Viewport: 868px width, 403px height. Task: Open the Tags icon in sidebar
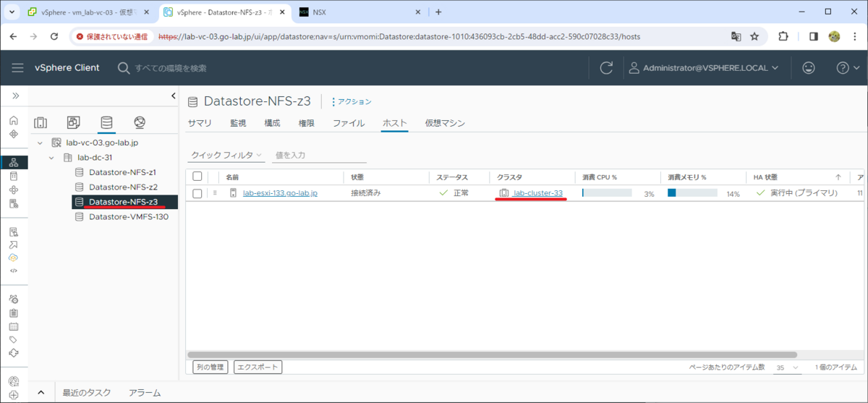tap(14, 339)
